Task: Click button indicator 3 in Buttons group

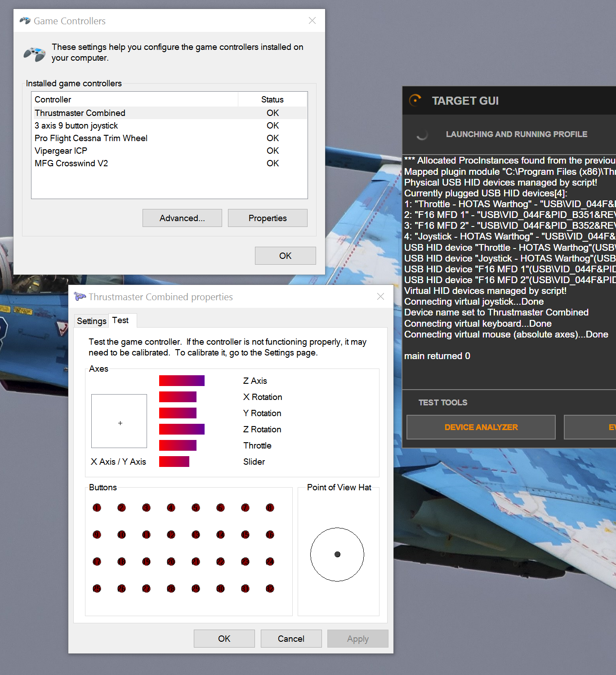Action: coord(146,508)
